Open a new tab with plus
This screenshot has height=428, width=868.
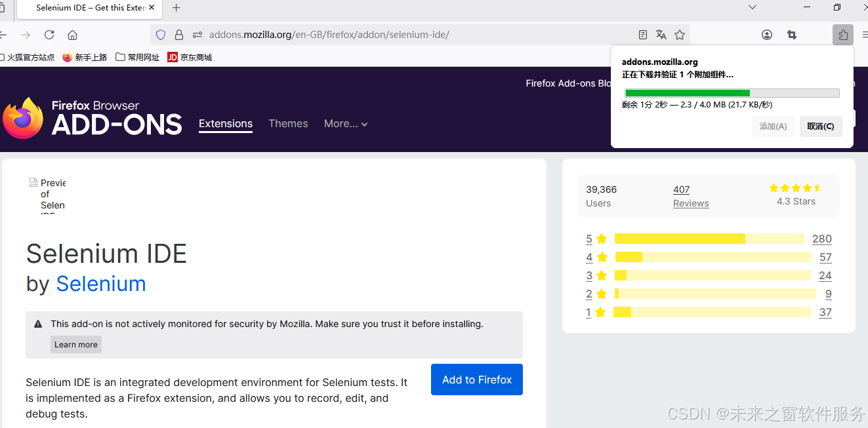(x=176, y=8)
